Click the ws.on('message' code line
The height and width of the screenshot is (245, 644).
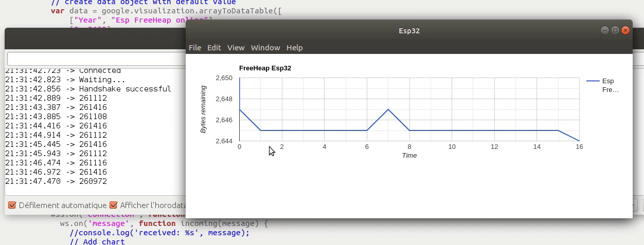pos(164,223)
